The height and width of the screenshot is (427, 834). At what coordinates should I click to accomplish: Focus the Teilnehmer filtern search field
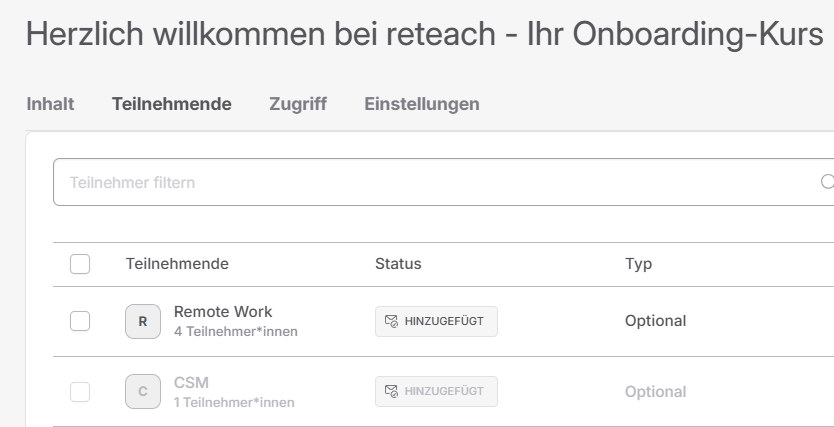tap(444, 182)
